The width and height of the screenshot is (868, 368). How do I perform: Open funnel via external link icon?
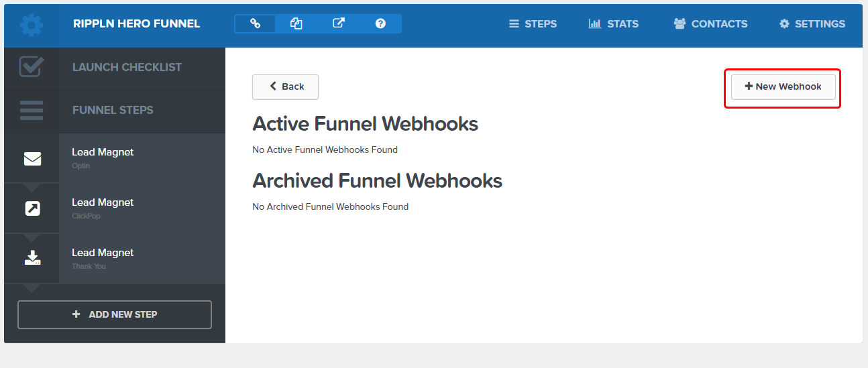pos(339,23)
